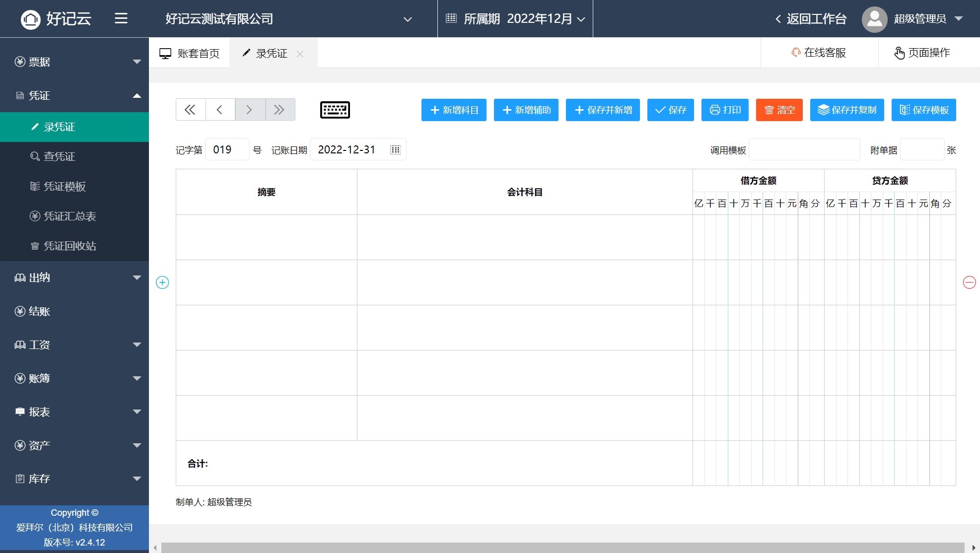The width and height of the screenshot is (980, 553).
Task: Open 凭证模板 in the sidebar
Action: pyautogui.click(x=74, y=186)
